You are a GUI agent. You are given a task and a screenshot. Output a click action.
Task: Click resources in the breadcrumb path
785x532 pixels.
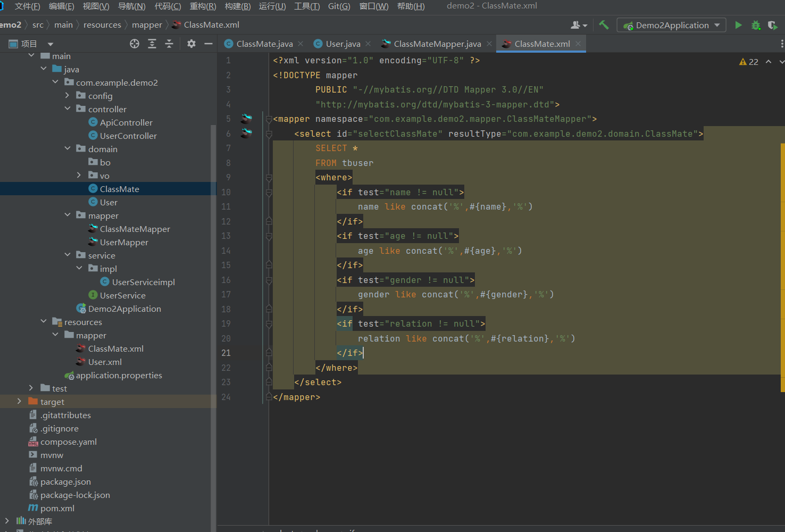pos(102,25)
